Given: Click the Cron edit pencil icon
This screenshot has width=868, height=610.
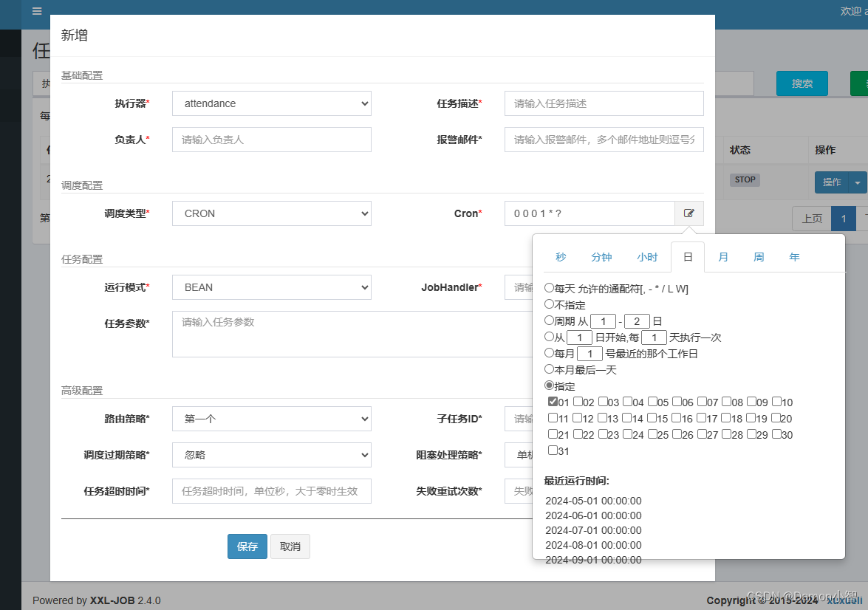Looking at the screenshot, I should tap(688, 213).
